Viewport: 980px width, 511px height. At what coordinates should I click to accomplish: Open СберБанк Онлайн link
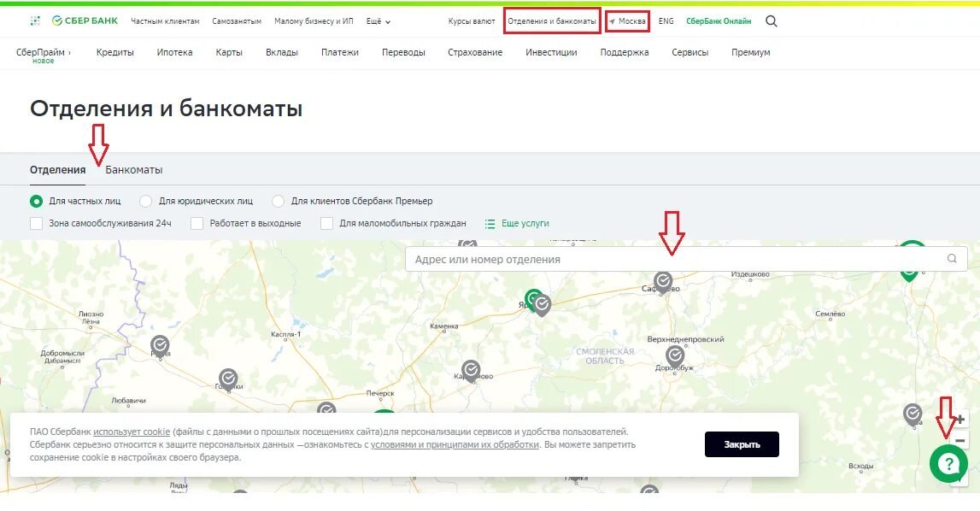pyautogui.click(x=719, y=21)
